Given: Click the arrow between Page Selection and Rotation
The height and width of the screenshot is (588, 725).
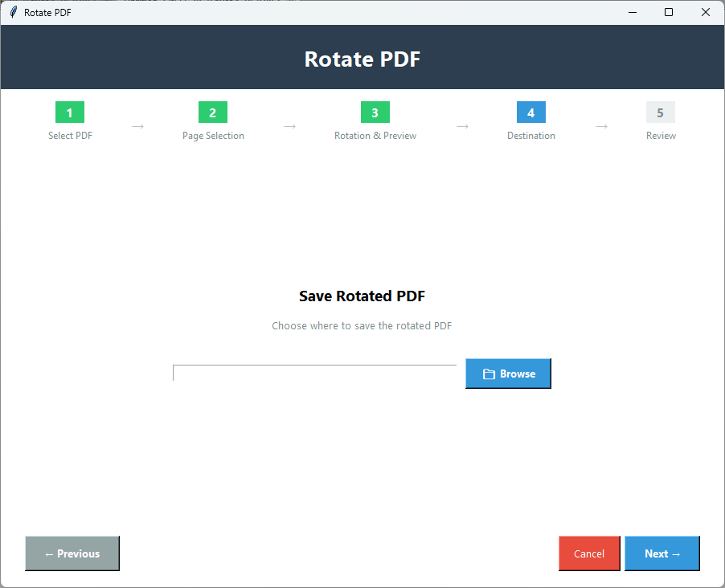Looking at the screenshot, I should pyautogui.click(x=289, y=126).
